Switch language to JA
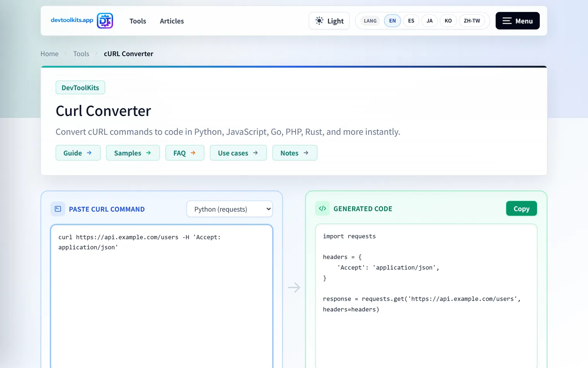The image size is (588, 368). point(429,21)
